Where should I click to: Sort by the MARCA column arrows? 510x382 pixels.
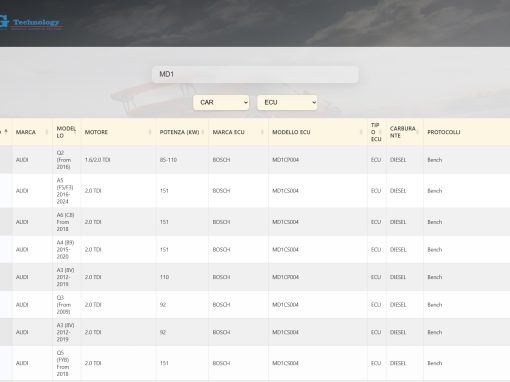coord(47,132)
